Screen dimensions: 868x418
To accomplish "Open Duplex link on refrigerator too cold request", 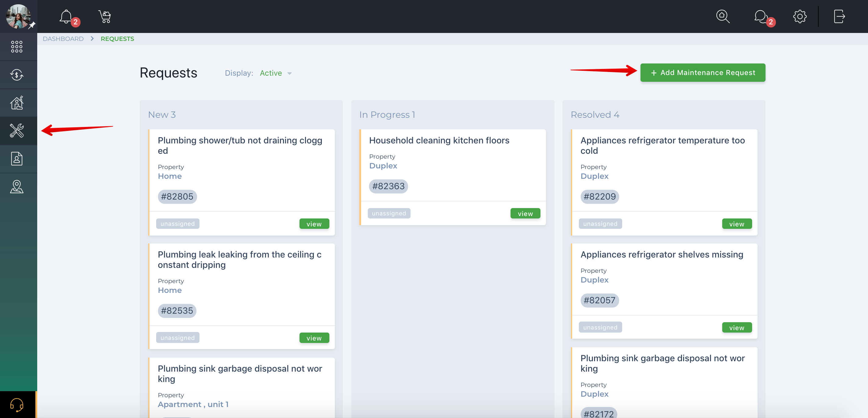I will pyautogui.click(x=594, y=176).
